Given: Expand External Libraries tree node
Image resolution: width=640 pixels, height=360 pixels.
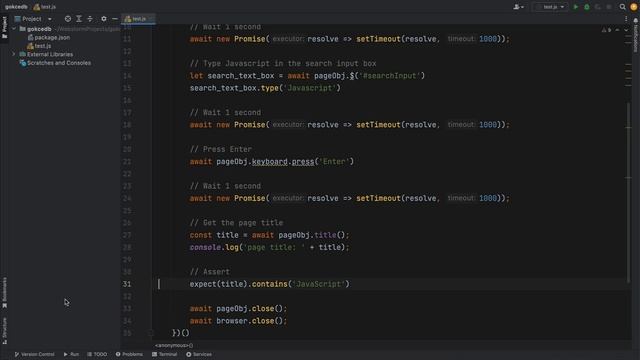Looking at the screenshot, I should 14,54.
